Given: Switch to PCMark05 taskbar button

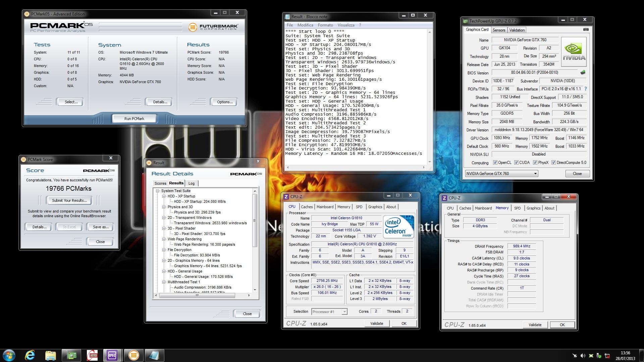Looking at the screenshot, I should coord(133,355).
